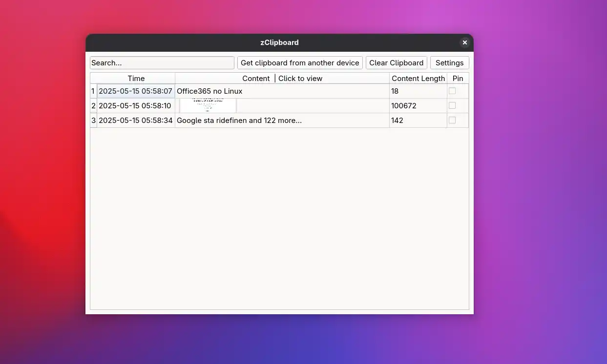607x364 pixels.
Task: Close the zClipboard window
Action: click(464, 42)
